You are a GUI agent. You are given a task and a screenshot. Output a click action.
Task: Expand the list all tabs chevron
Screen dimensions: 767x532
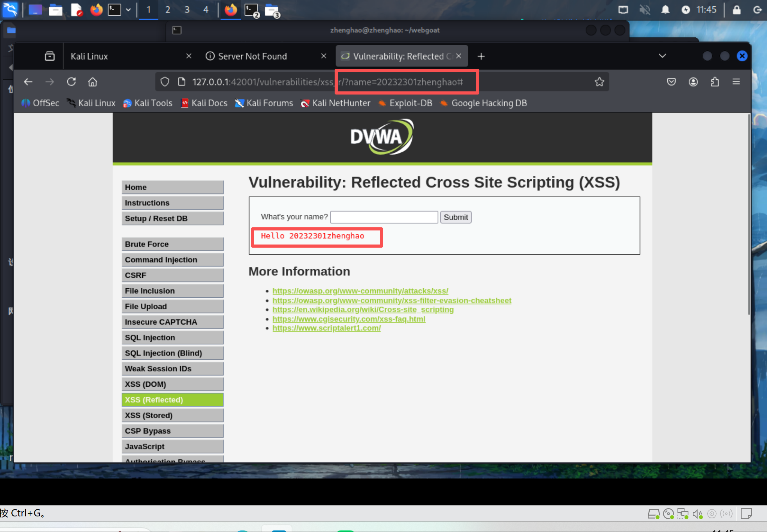click(x=662, y=56)
